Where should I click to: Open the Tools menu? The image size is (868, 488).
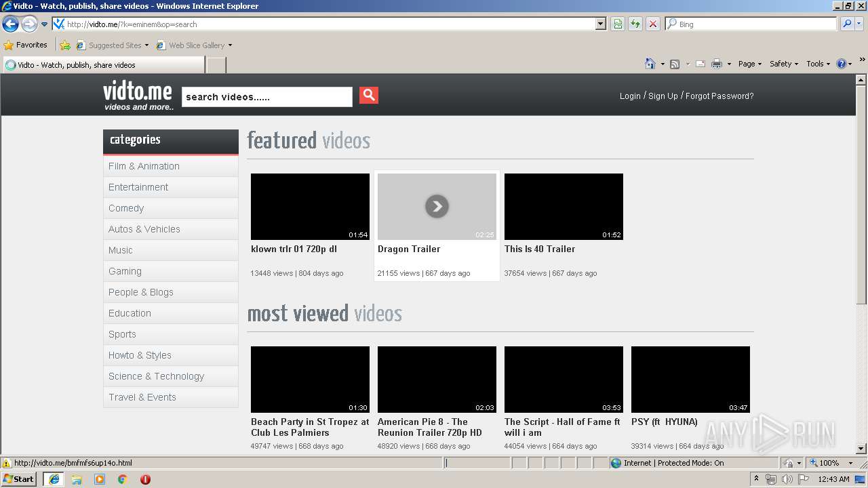click(818, 64)
